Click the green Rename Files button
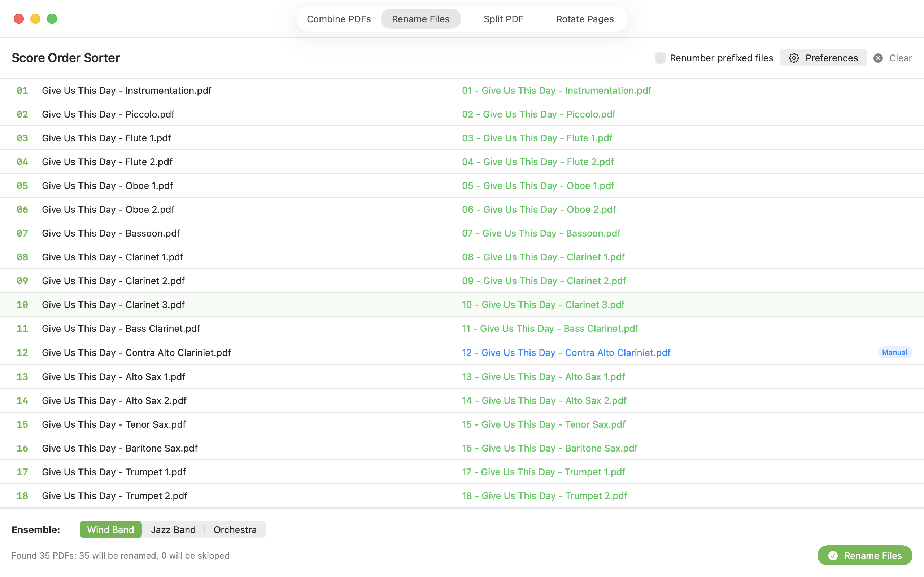Screen dimensions: 924x577 tap(865, 556)
